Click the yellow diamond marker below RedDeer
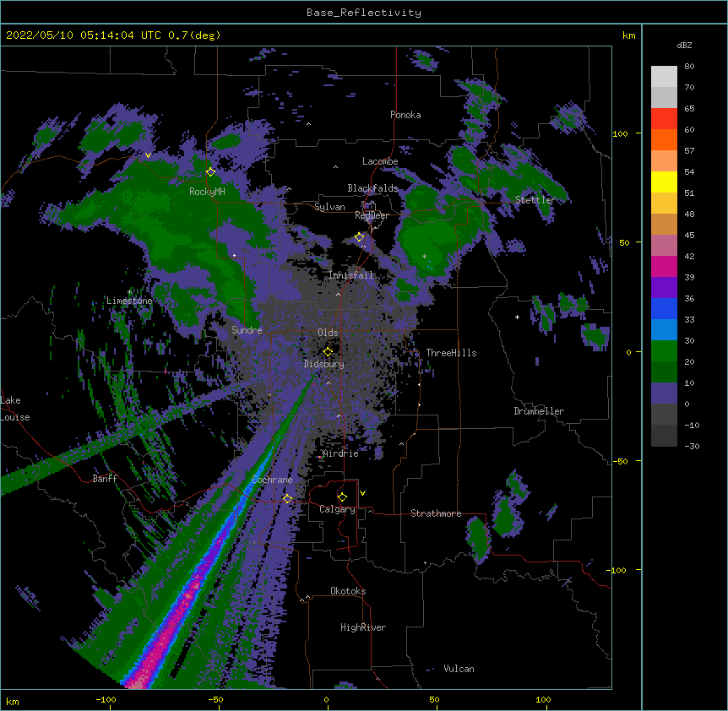728x711 pixels. coord(359,237)
